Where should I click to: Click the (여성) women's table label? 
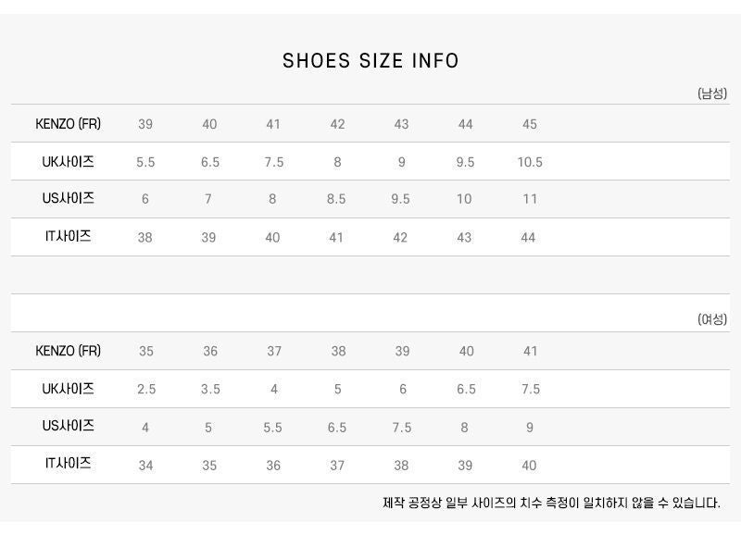pyautogui.click(x=712, y=319)
